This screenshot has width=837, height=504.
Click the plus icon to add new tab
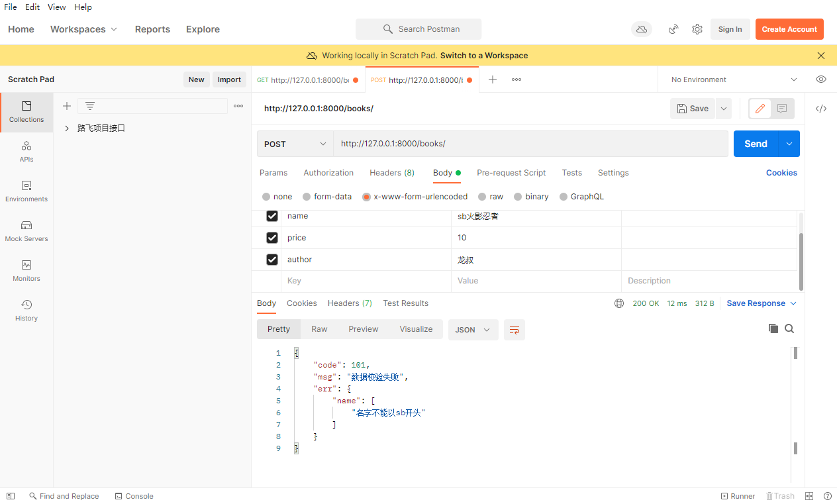[493, 79]
